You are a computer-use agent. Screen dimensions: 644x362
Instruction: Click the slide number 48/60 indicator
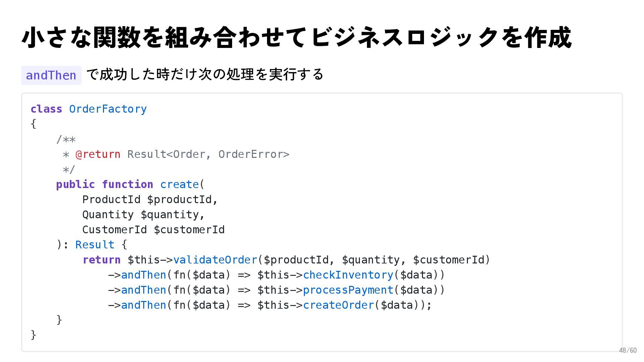(x=627, y=350)
